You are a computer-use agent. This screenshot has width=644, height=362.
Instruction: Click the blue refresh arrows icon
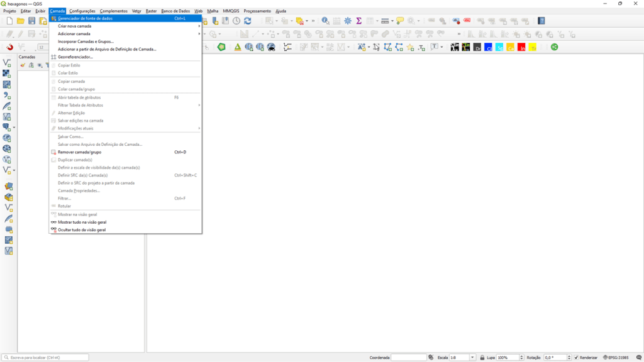(x=247, y=21)
